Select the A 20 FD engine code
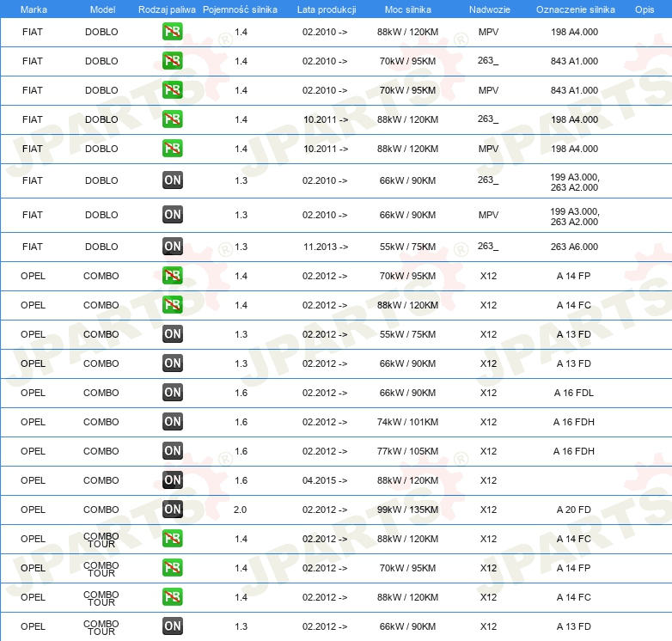 574,510
